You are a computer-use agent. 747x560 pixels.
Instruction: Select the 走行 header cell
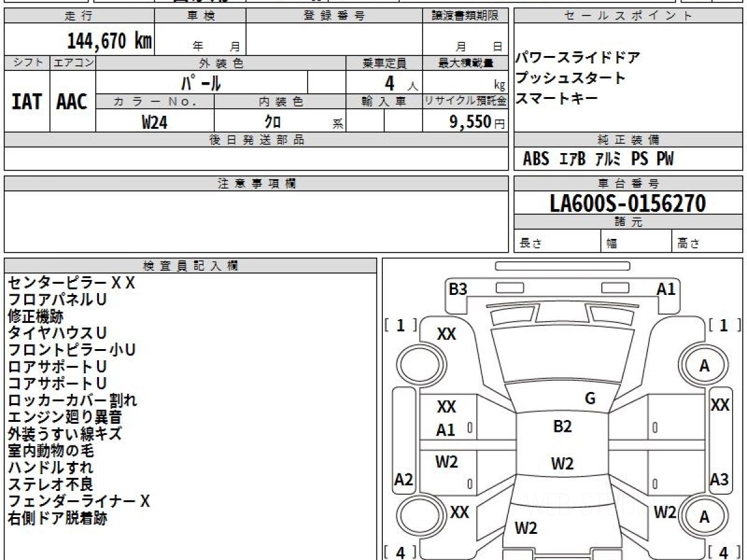click(78, 16)
